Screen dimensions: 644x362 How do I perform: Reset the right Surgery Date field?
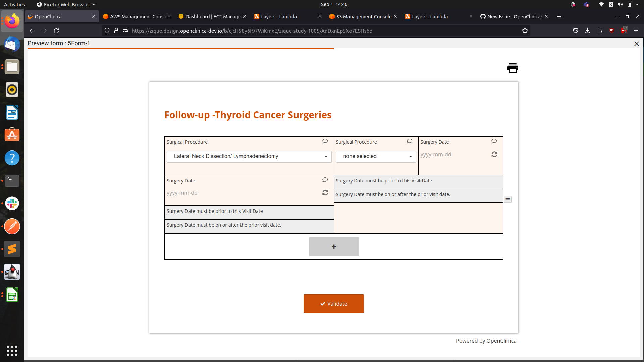click(x=494, y=154)
